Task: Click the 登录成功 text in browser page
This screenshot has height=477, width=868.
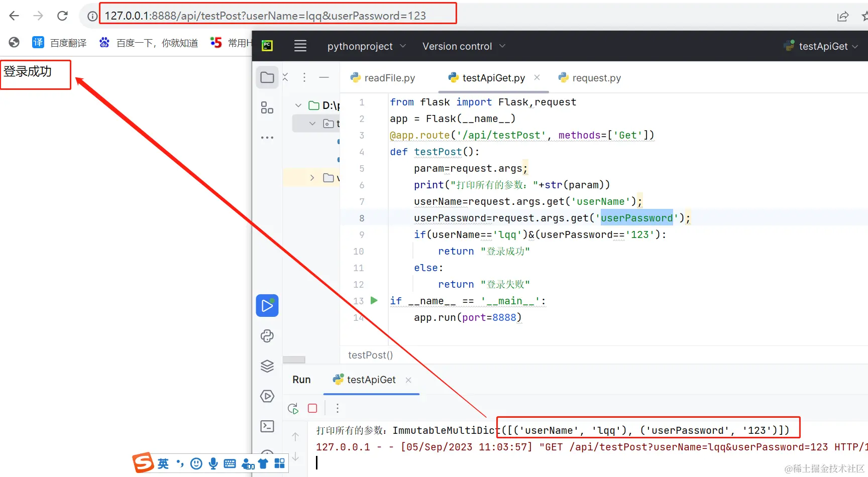Action: [28, 71]
